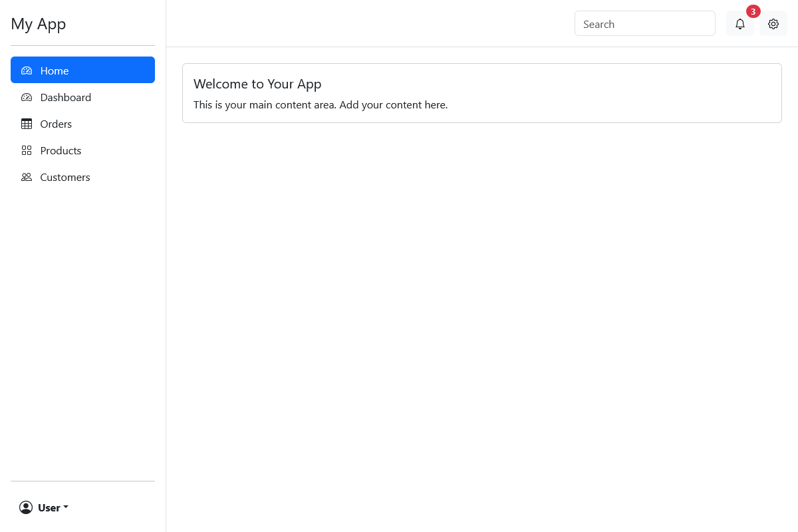Screen dimensions: 798x532
Task: Go to the Products page
Action: (x=61, y=150)
